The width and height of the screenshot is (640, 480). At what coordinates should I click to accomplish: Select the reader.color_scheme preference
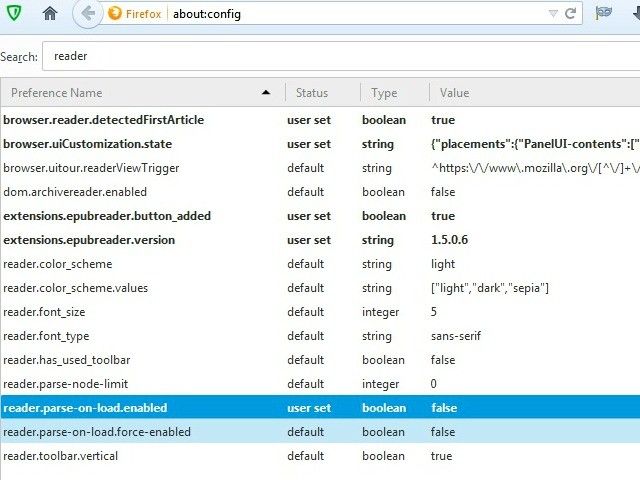[x=58, y=264]
